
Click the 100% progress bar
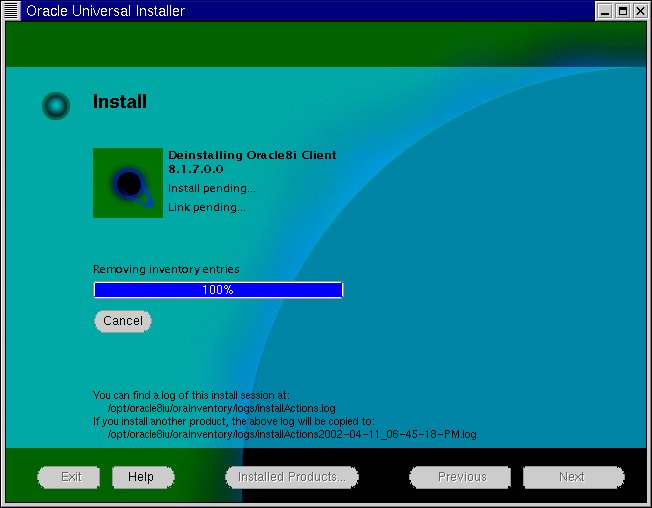(218, 290)
